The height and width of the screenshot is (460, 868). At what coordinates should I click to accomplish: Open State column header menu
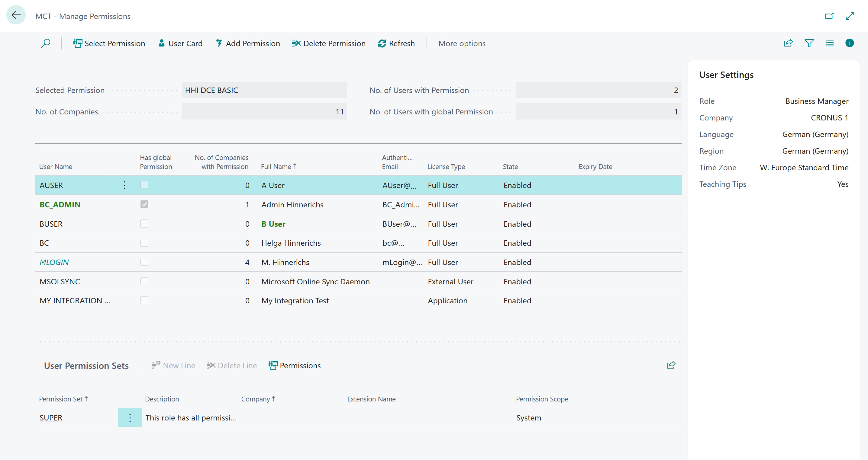pos(510,166)
